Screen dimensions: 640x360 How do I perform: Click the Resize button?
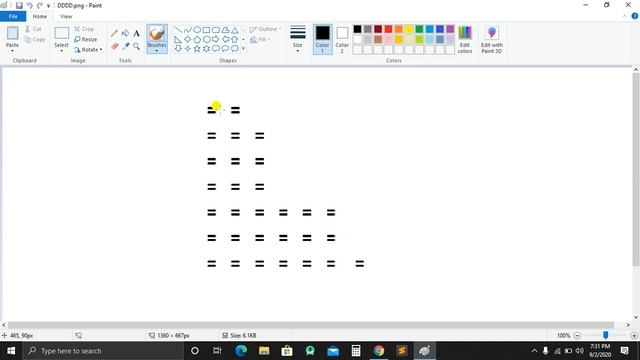pyautogui.click(x=86, y=40)
